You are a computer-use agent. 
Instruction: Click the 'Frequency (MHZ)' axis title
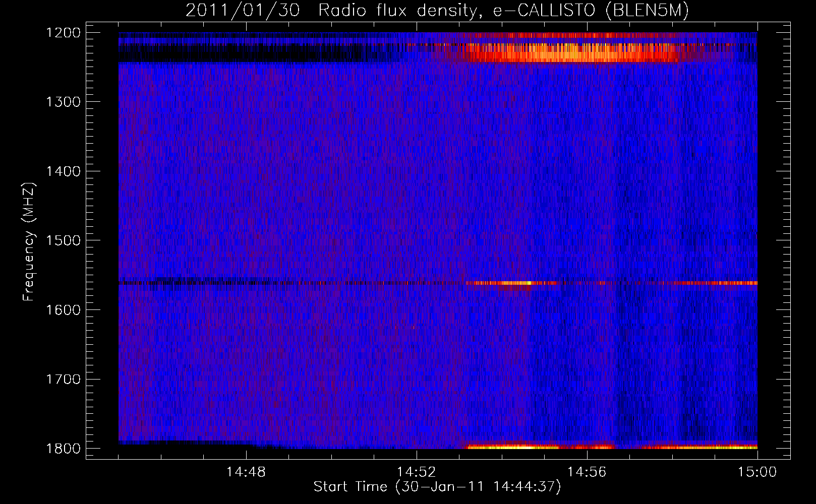point(29,241)
